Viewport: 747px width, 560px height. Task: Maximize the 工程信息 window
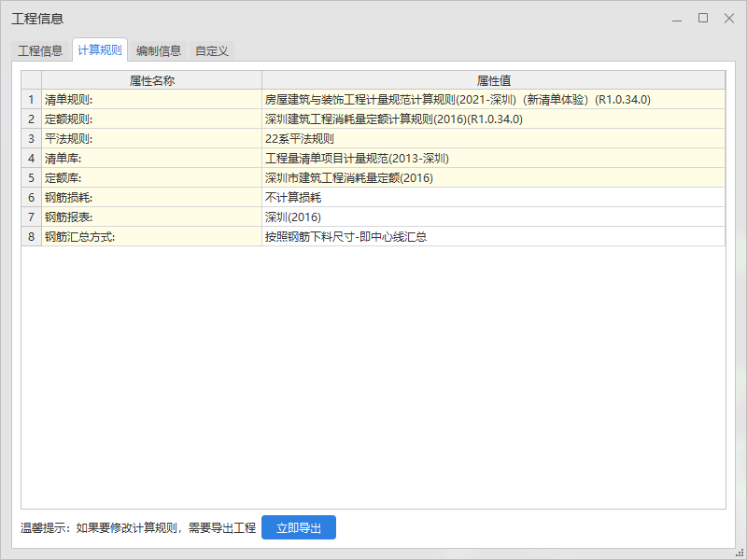click(x=703, y=19)
